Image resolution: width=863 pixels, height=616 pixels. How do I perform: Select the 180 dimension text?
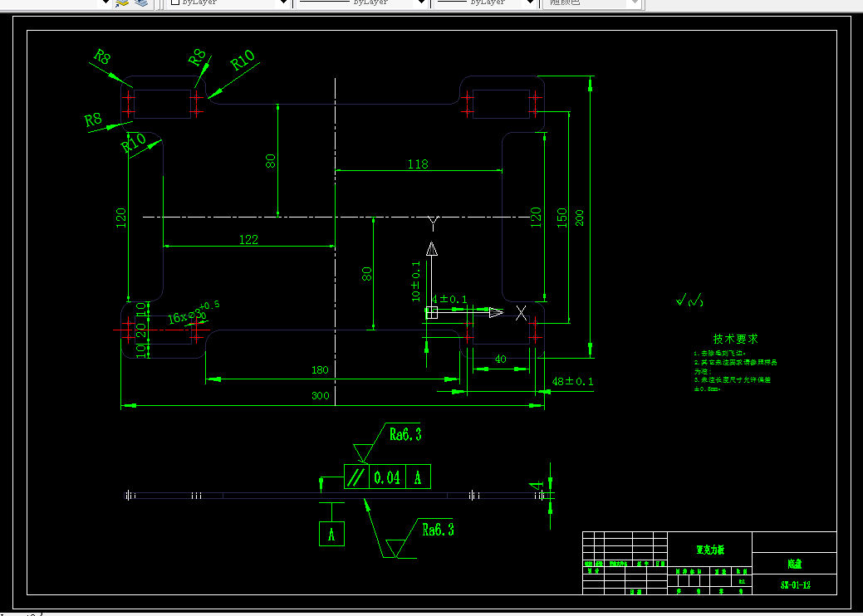320,369
